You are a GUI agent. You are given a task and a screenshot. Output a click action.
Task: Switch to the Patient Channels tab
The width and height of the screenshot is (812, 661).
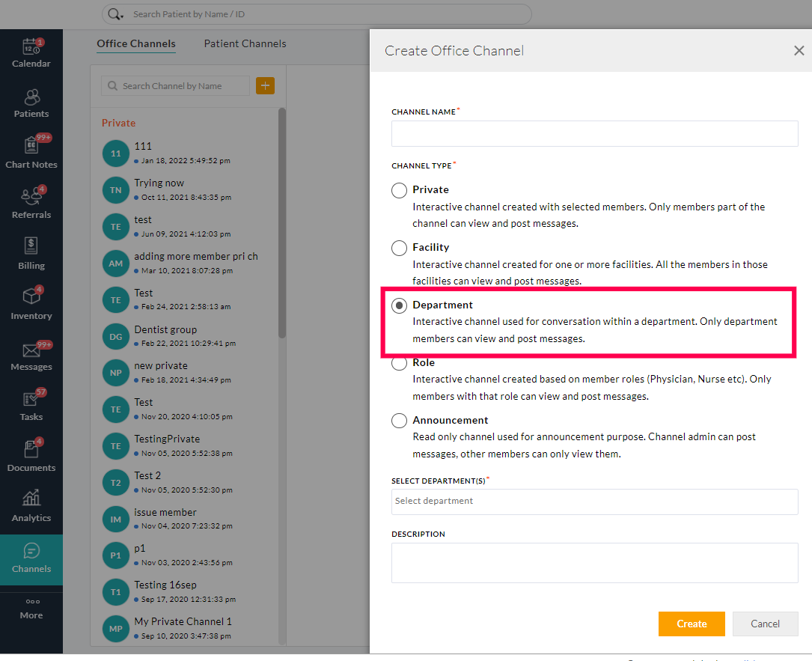(x=245, y=44)
